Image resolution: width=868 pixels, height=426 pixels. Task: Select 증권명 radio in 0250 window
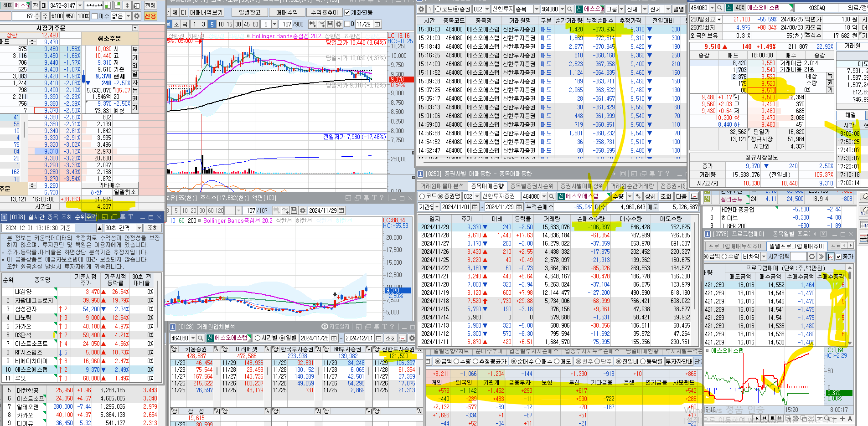(440, 196)
